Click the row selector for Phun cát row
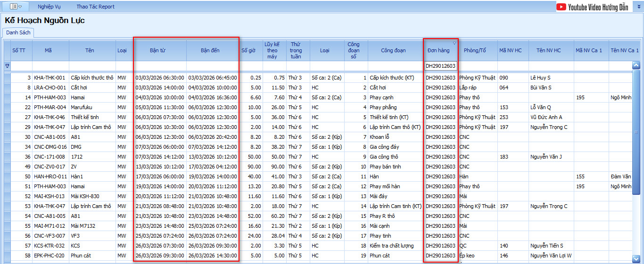The width and height of the screenshot is (644, 264). [x=7, y=256]
